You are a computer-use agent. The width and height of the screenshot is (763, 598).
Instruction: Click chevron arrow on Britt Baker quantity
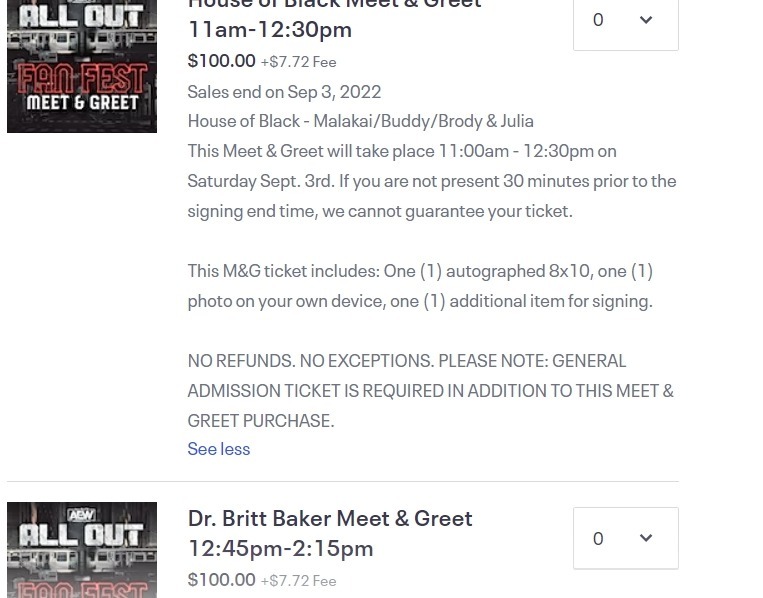646,538
